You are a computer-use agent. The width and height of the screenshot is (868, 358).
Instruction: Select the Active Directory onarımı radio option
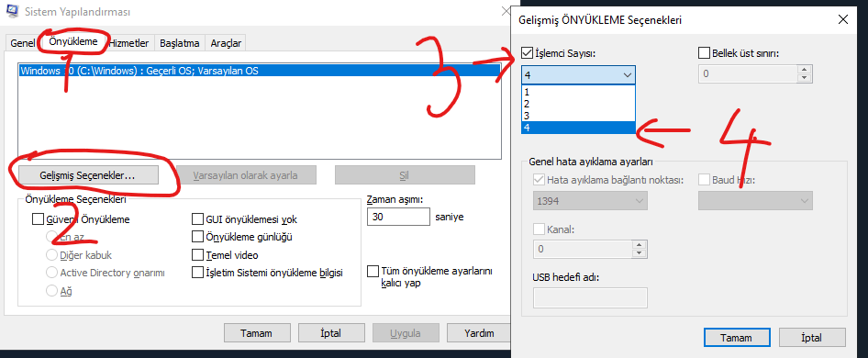click(51, 273)
